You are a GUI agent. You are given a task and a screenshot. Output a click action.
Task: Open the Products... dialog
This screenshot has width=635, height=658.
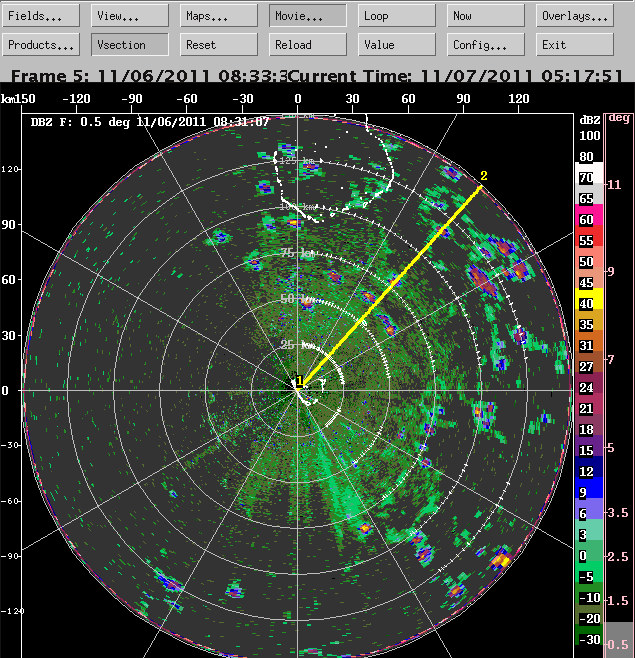coord(41,44)
